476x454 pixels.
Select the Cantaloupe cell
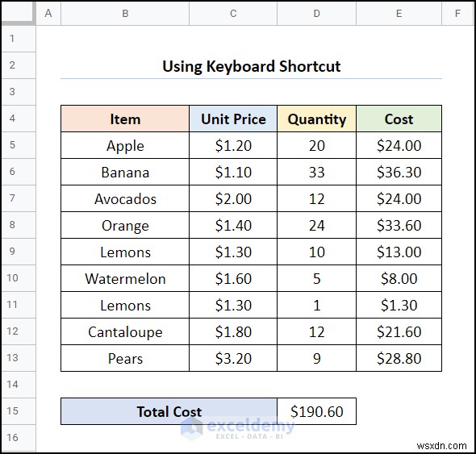[125, 331]
